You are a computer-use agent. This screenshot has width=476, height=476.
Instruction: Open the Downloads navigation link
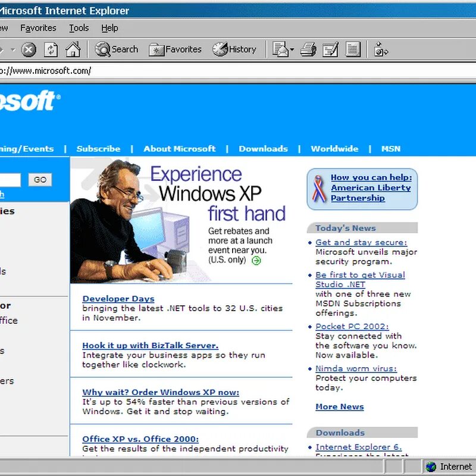263,149
